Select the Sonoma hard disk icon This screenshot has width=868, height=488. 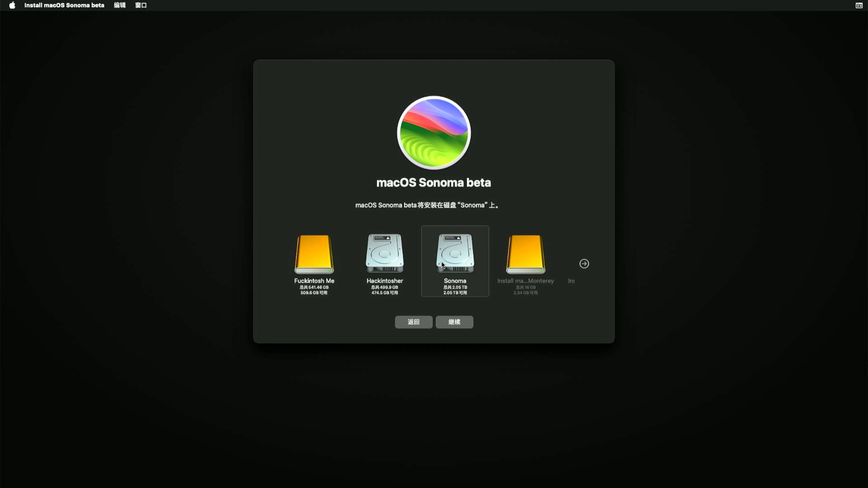[x=455, y=253]
